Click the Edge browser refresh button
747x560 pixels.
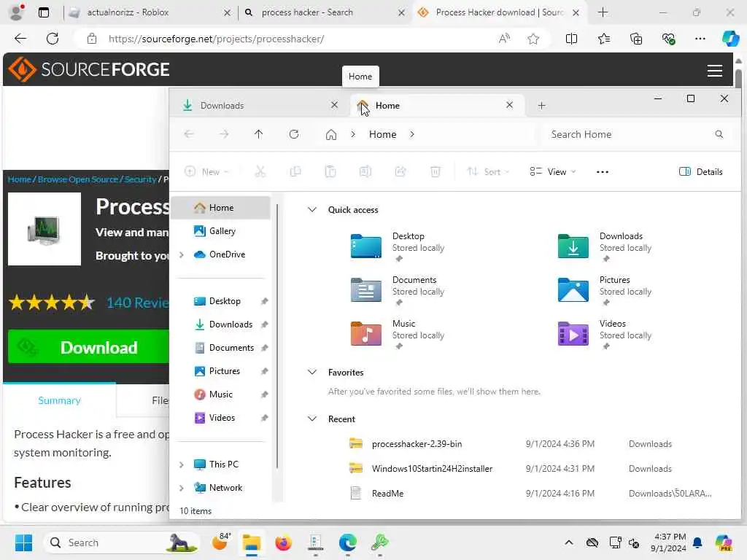[53, 39]
